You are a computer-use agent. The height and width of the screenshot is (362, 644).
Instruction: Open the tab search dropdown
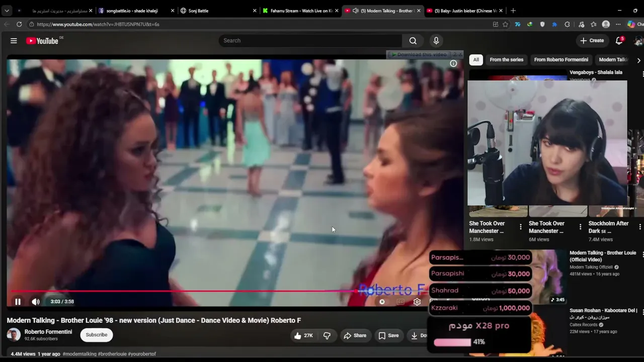coord(7,11)
